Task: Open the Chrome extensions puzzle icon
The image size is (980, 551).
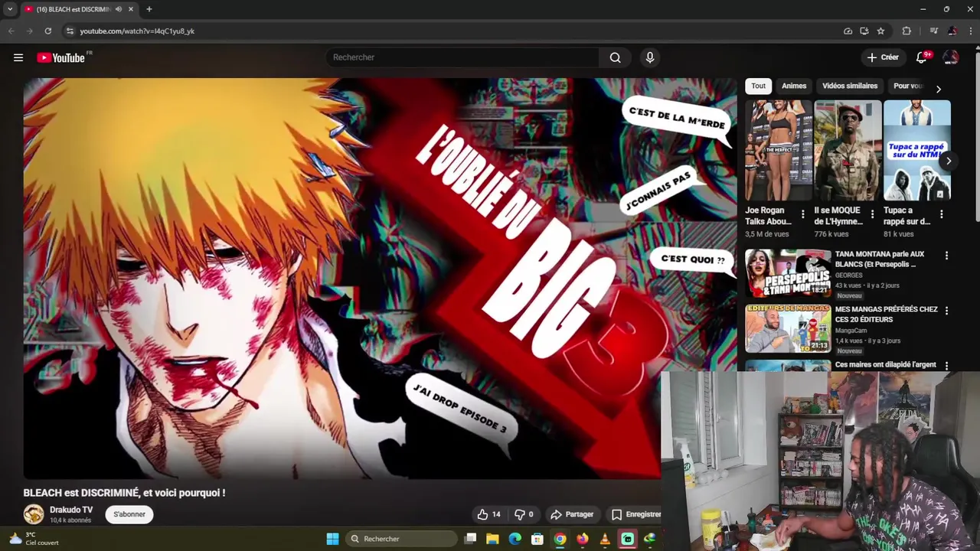Action: point(906,31)
